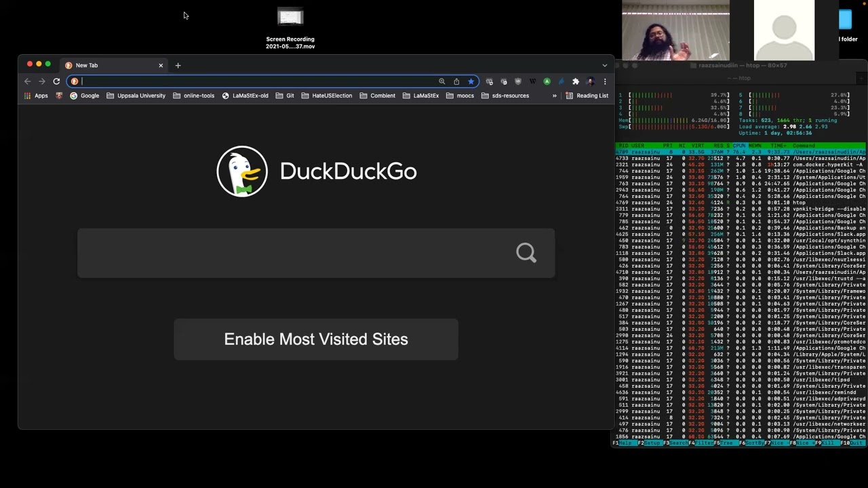Screen dimensions: 868x488
Task: Click the DuckDuckGo site icon in address bar
Action: click(x=75, y=81)
